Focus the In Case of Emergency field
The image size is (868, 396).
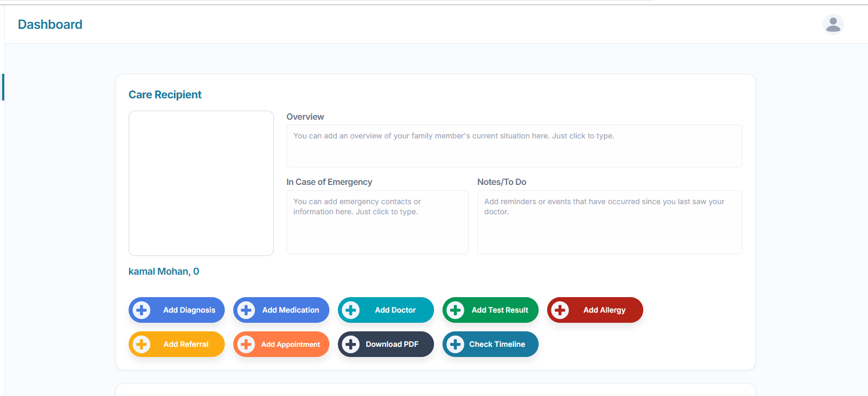point(377,222)
